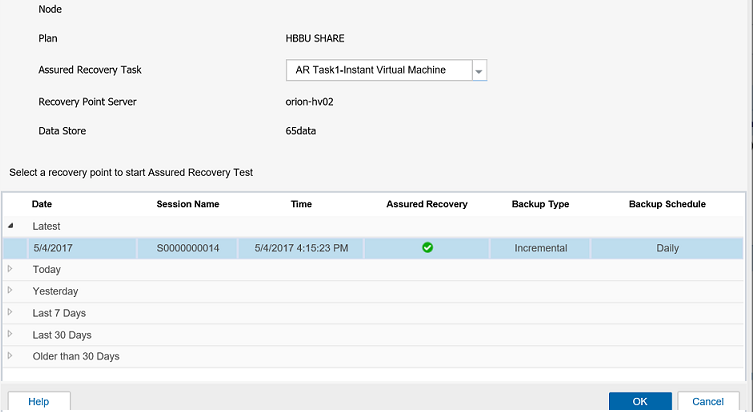753x412 pixels.
Task: Select session S0000000014 row
Action: click(x=373, y=248)
